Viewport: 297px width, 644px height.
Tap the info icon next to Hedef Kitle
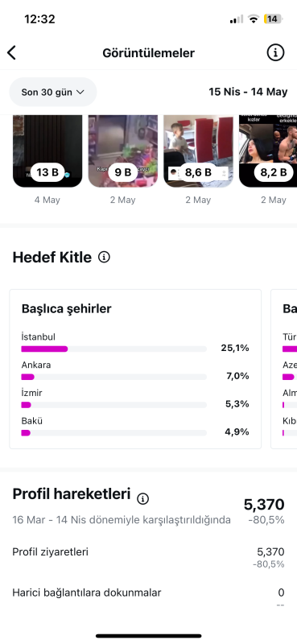104,258
